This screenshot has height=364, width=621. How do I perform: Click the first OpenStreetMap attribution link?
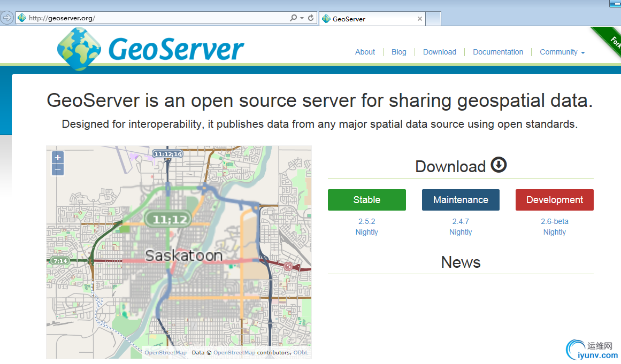tap(166, 353)
